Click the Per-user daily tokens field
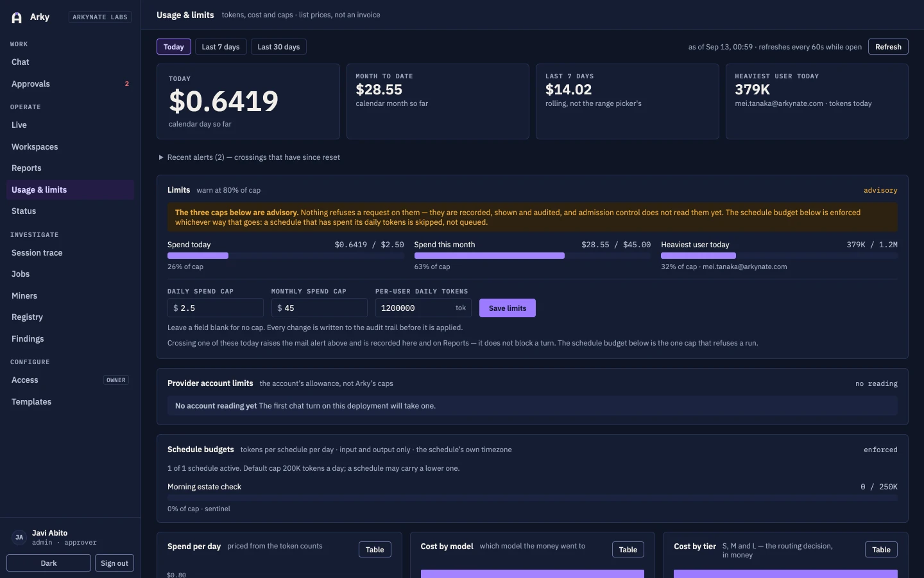924x578 pixels. click(424, 308)
